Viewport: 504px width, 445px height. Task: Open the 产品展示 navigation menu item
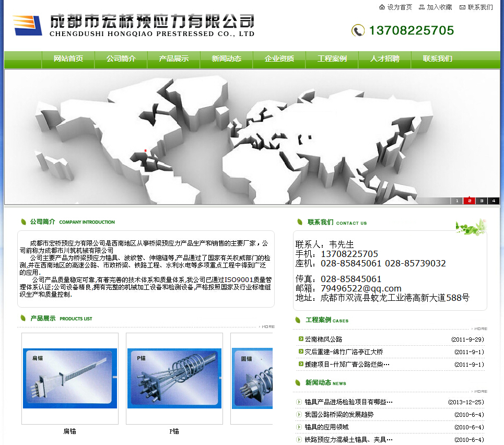[x=174, y=58]
